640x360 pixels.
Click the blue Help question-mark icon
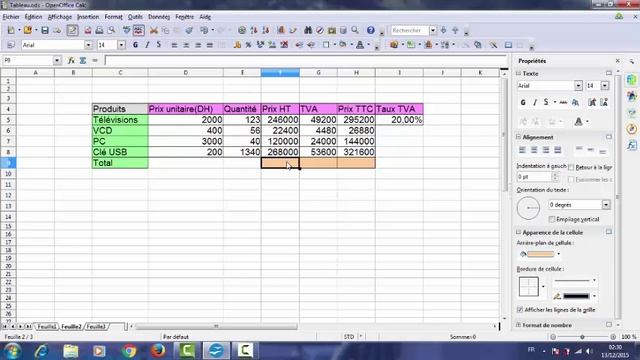pyautogui.click(x=371, y=30)
